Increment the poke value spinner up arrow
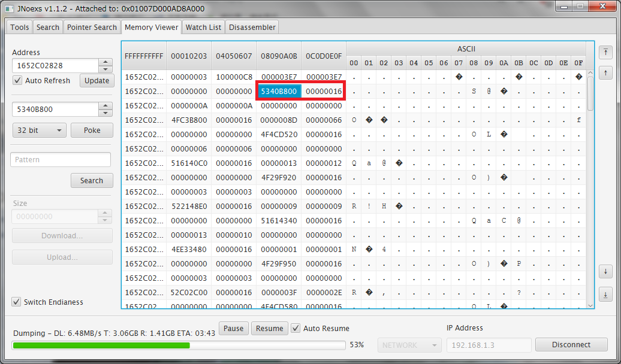621x364 pixels. click(105, 105)
